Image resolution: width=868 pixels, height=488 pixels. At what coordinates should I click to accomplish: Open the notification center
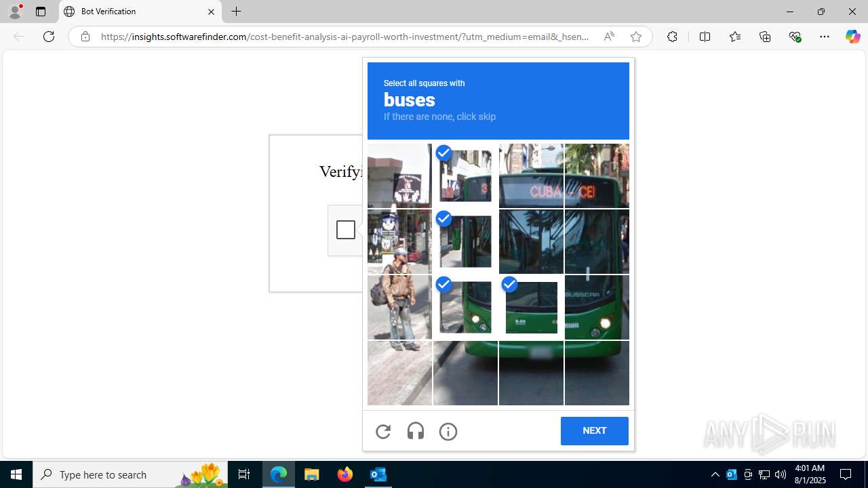tap(846, 474)
